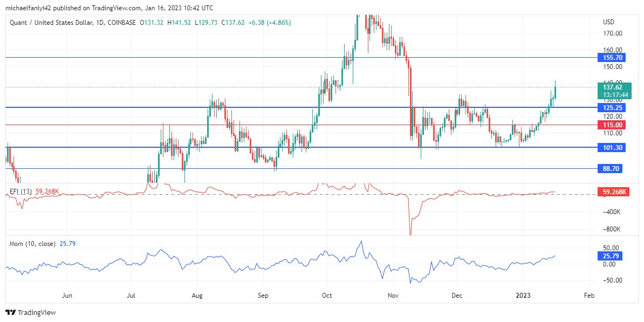Click the Sep label on time axis
This screenshot has height=322, width=644.
[263, 296]
